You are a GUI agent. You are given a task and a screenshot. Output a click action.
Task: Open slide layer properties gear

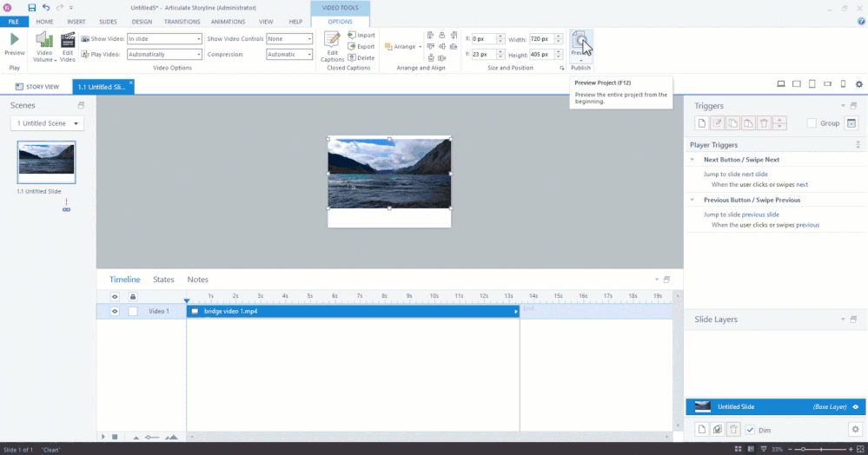coord(855,430)
